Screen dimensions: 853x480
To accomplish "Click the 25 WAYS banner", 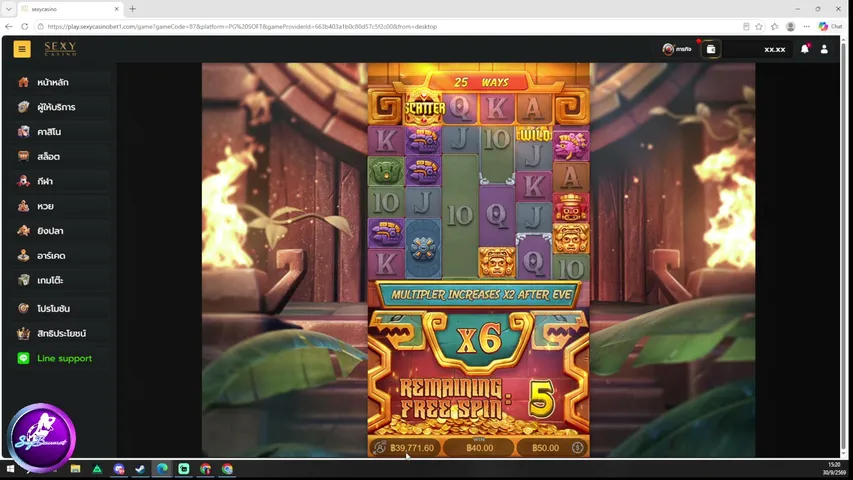I will (479, 82).
